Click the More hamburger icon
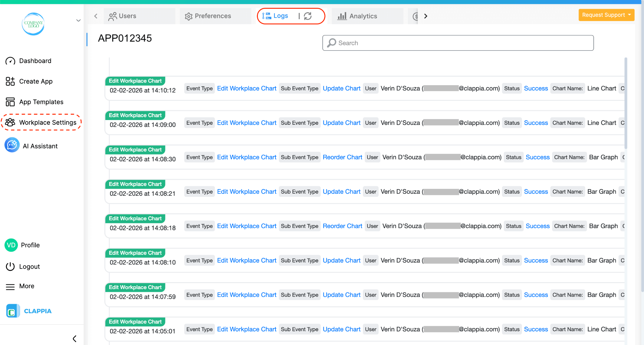The height and width of the screenshot is (345, 644). pos(10,287)
